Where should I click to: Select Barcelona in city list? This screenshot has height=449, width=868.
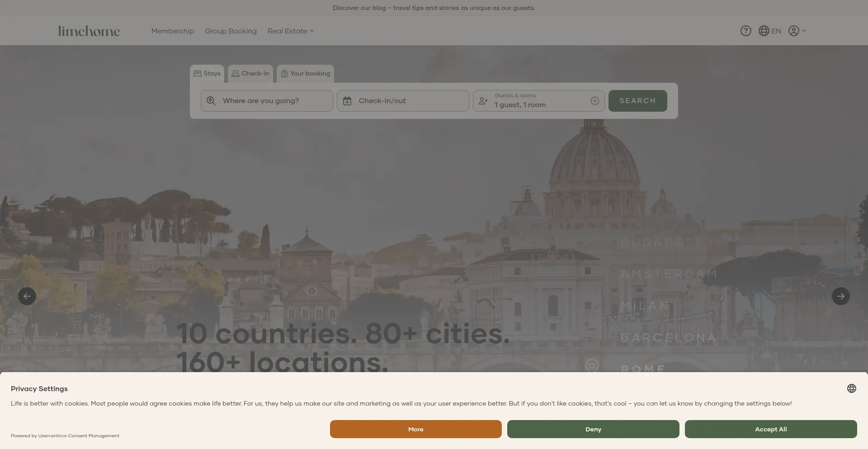(668, 338)
